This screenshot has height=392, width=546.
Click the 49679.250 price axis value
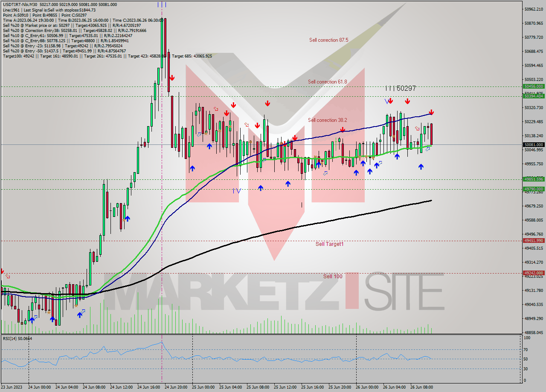click(534, 206)
